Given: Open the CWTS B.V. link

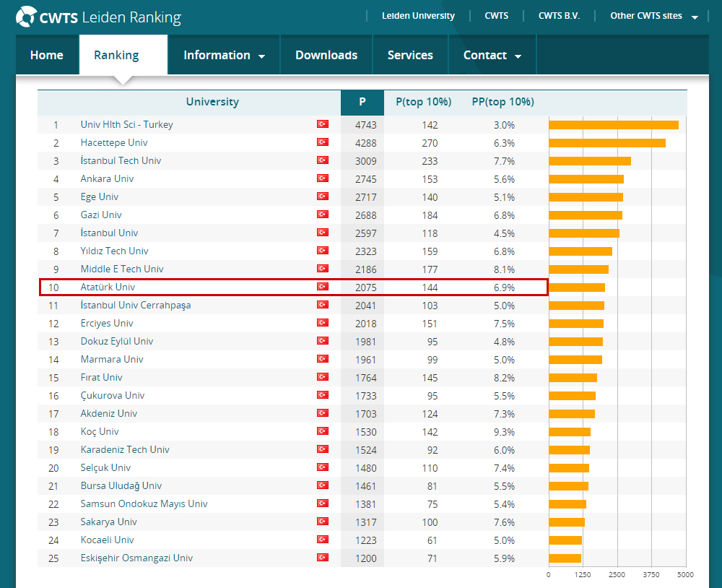Looking at the screenshot, I should pos(559,16).
